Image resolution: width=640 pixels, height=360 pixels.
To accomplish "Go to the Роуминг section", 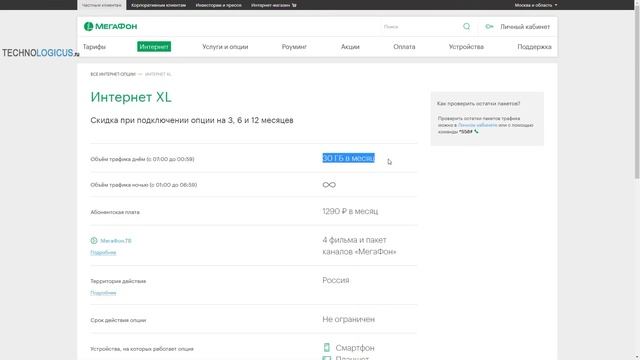I will click(x=294, y=47).
